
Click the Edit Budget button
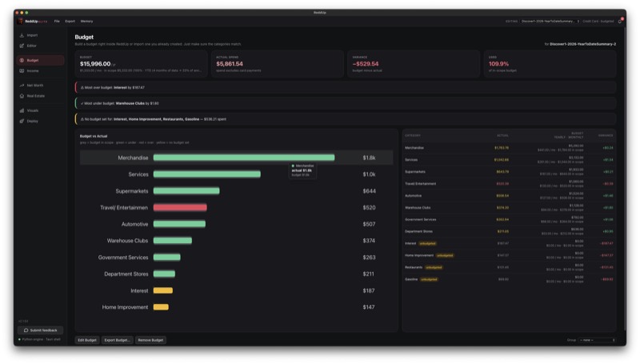coord(87,340)
